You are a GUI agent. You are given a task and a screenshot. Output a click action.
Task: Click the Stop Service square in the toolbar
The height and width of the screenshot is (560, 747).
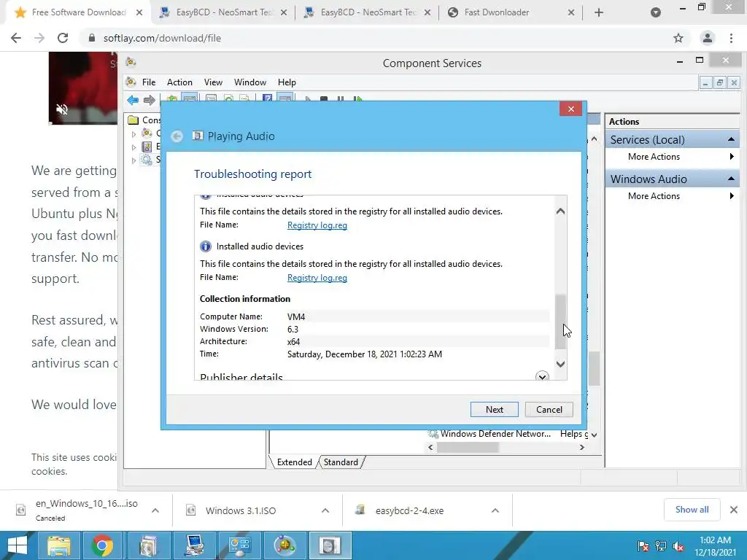click(x=323, y=98)
